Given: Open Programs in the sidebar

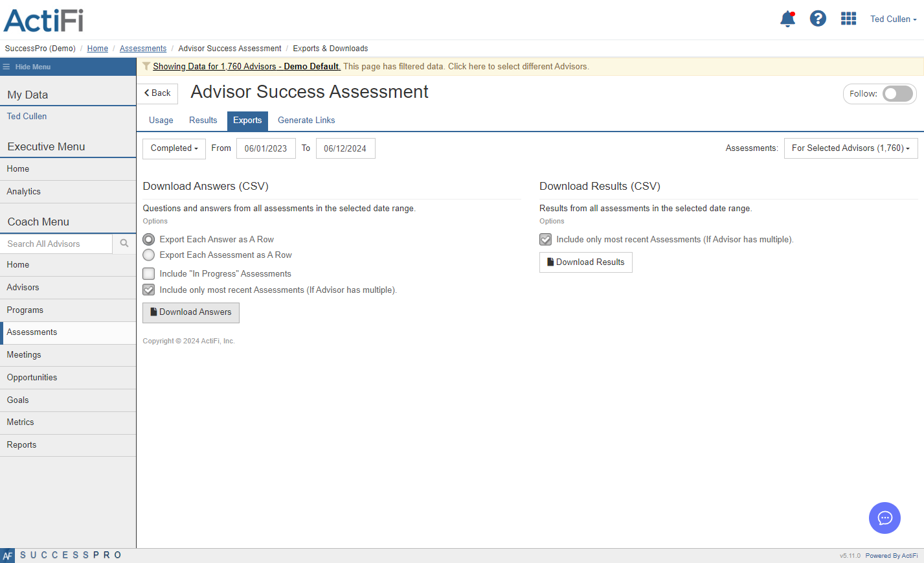Looking at the screenshot, I should (68, 310).
